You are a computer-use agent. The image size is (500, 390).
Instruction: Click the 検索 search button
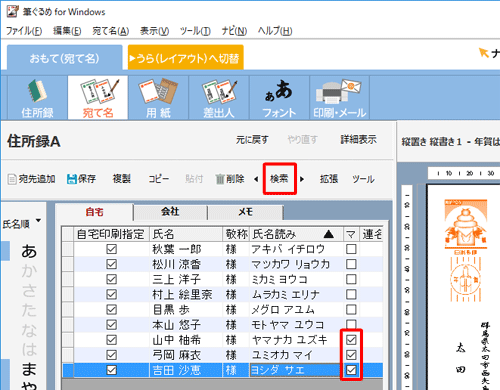(279, 179)
